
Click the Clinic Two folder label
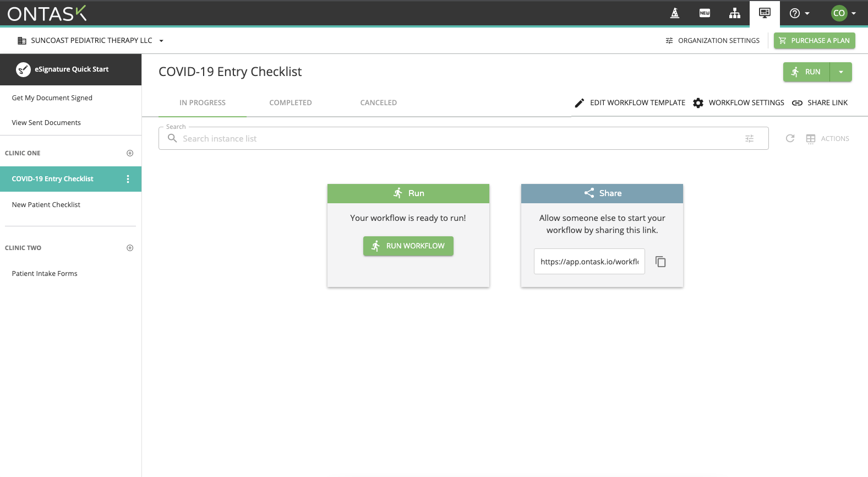[x=23, y=248]
